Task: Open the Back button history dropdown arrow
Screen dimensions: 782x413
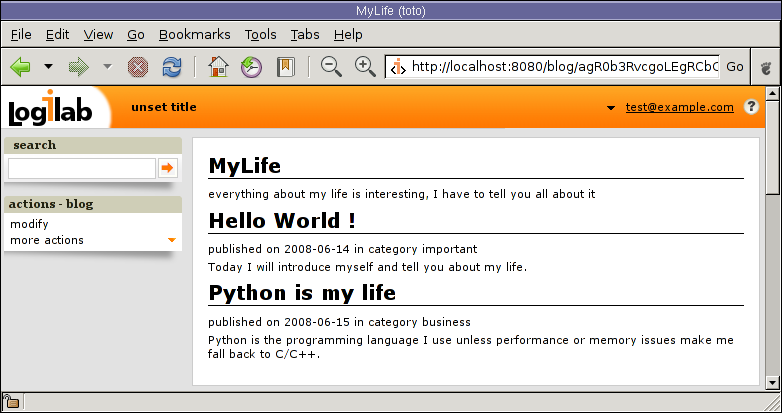Action: (x=47, y=67)
